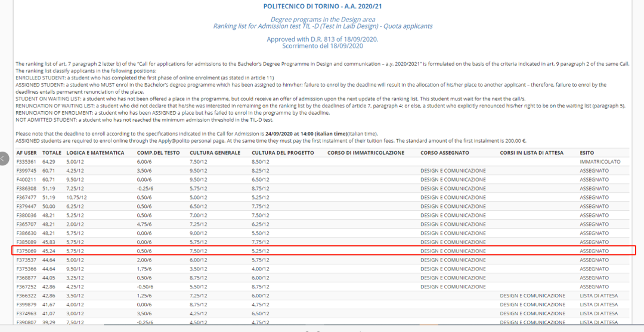Select user ID F375069
This screenshot has height=332, width=644.
point(26,251)
